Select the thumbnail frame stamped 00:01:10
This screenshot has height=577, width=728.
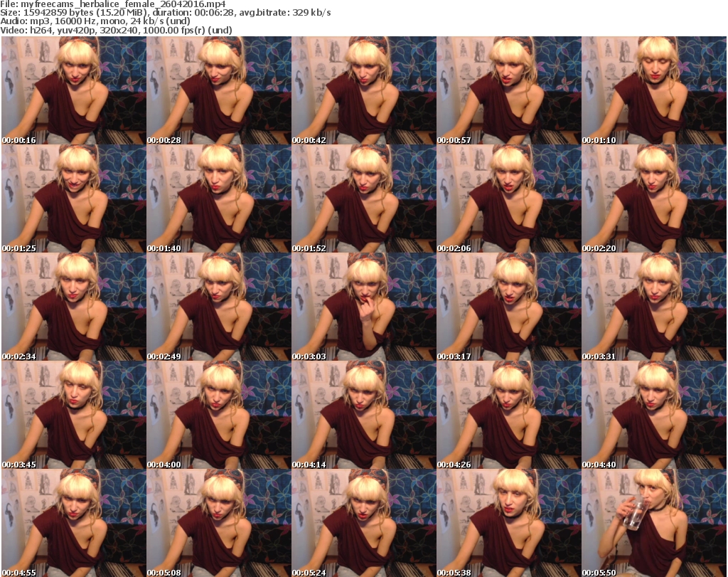654,90
